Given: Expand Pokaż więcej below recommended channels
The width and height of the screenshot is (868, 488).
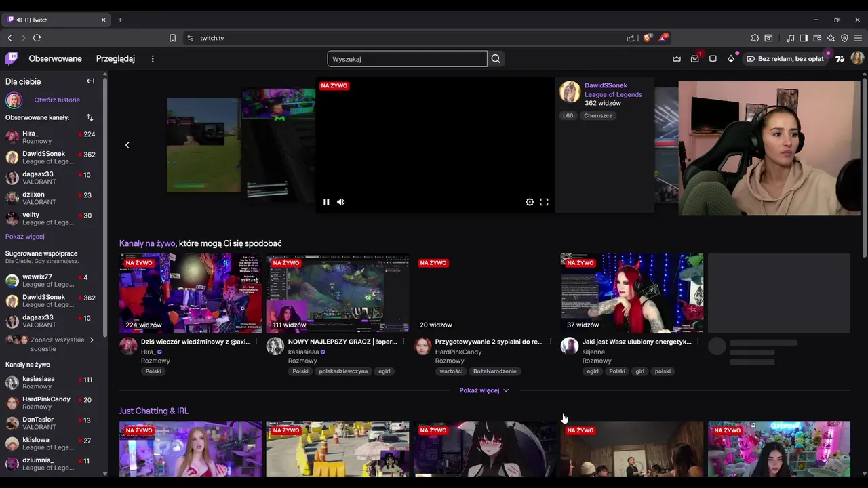Looking at the screenshot, I should (484, 390).
